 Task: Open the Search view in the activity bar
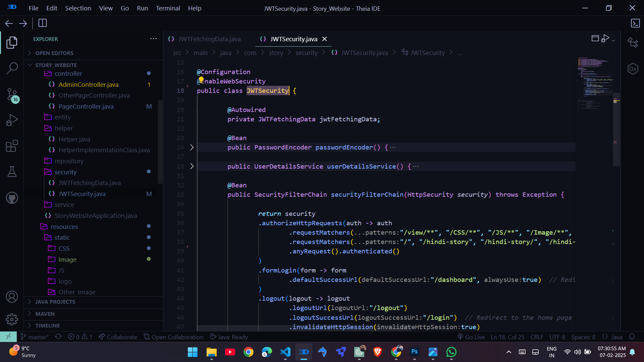click(12, 68)
